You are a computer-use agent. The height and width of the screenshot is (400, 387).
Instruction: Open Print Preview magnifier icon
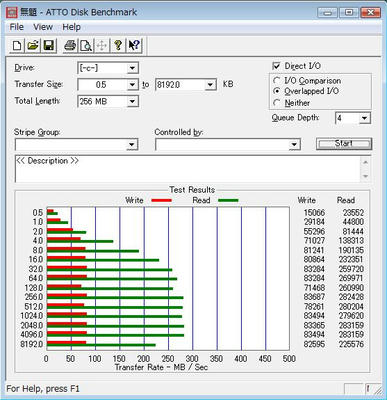(x=86, y=45)
